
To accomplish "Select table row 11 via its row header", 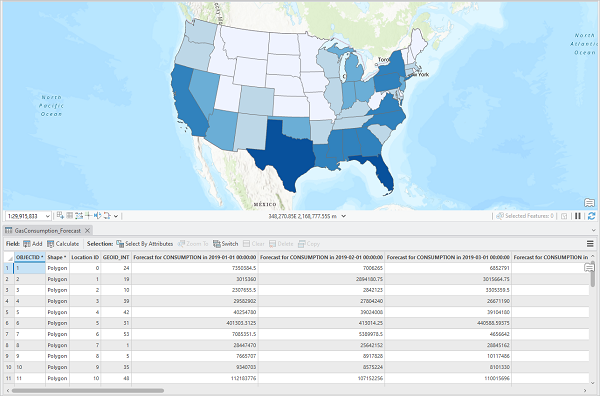I will click(8, 378).
